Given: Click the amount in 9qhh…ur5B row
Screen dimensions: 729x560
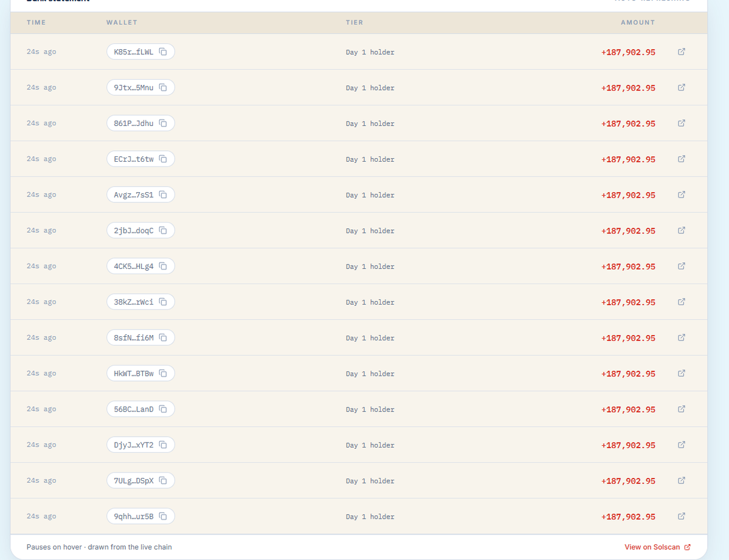Looking at the screenshot, I should (628, 517).
